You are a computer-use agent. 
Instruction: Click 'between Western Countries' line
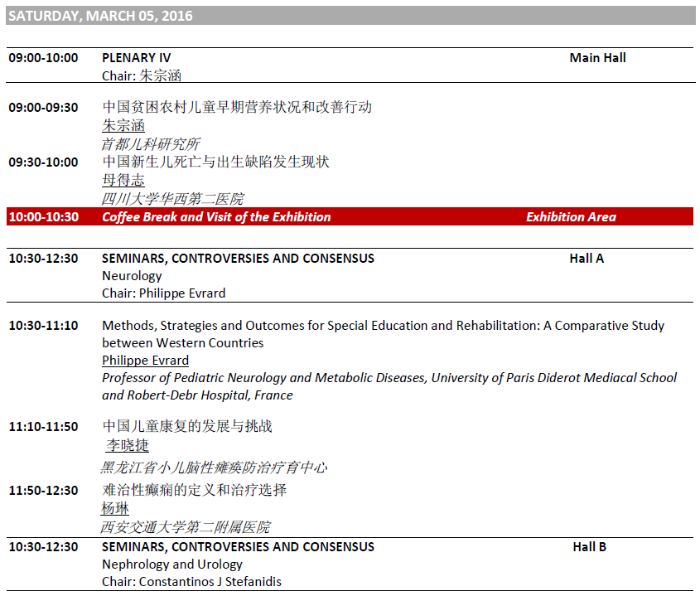[x=183, y=343]
